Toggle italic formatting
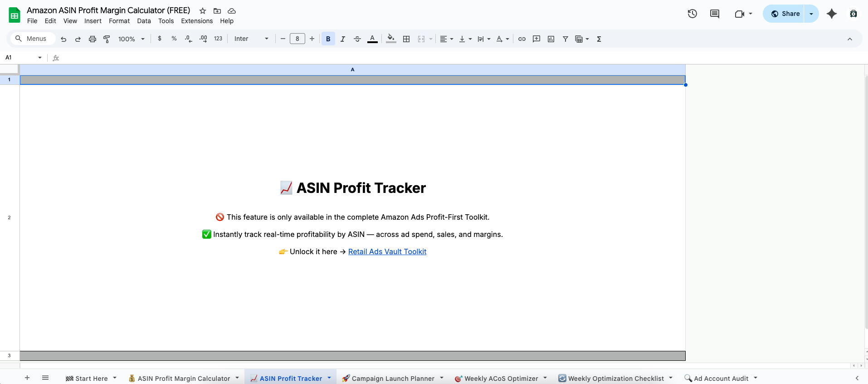The height and width of the screenshot is (384, 868). (343, 39)
